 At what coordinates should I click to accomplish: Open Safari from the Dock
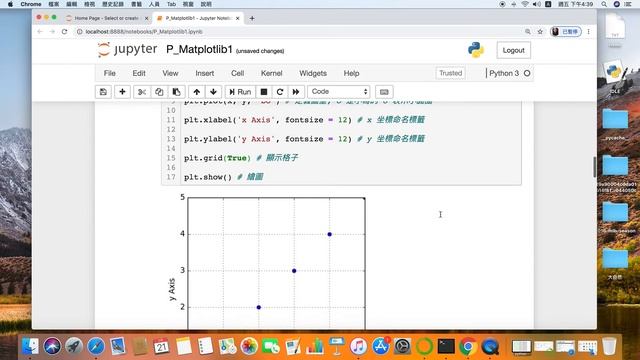(96, 347)
